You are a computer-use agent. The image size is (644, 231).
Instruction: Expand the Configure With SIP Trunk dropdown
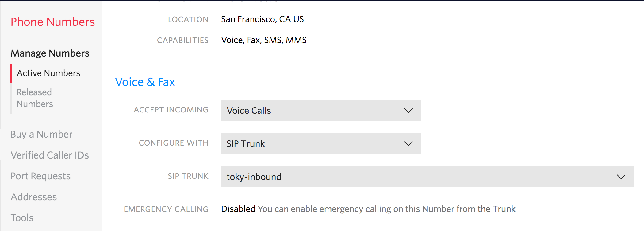[320, 144]
